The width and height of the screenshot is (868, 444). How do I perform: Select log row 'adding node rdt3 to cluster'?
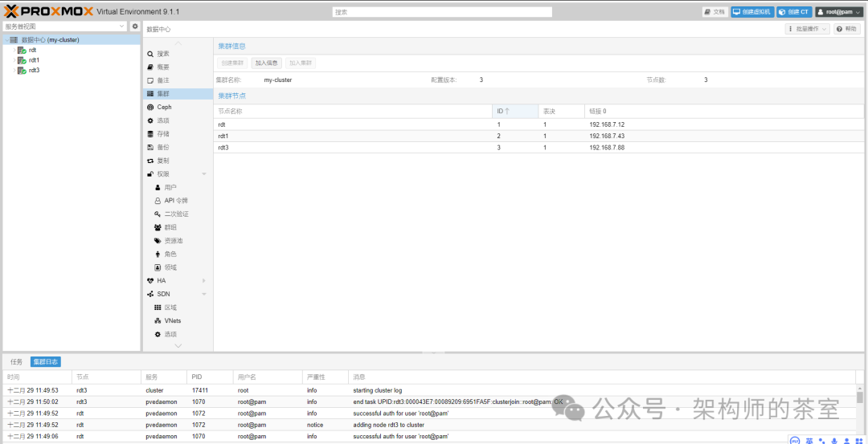coord(429,425)
